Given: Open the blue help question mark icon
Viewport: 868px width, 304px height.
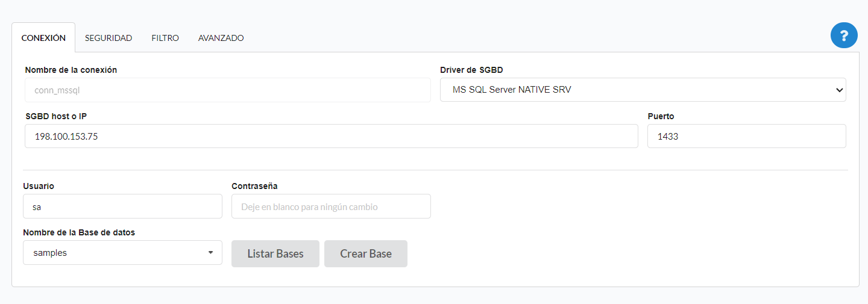Looking at the screenshot, I should pos(844,35).
